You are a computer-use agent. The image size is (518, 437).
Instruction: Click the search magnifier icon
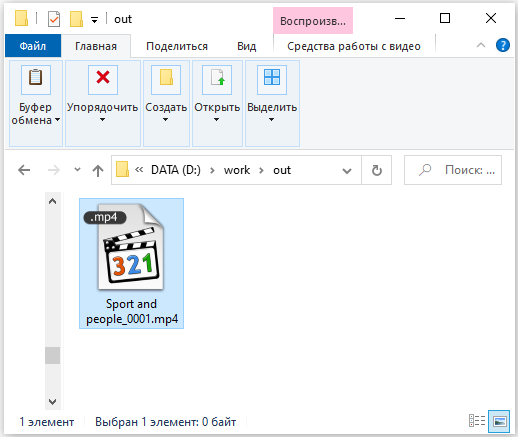coord(425,170)
